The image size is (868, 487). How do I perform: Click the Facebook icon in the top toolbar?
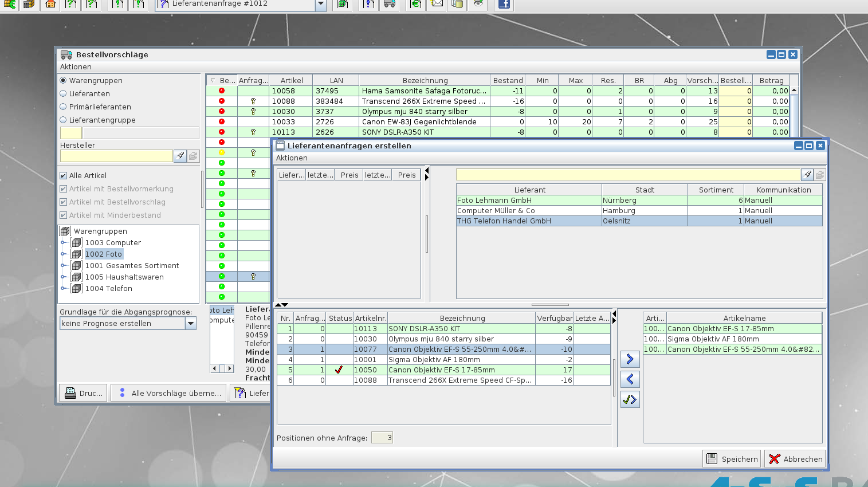(x=504, y=4)
